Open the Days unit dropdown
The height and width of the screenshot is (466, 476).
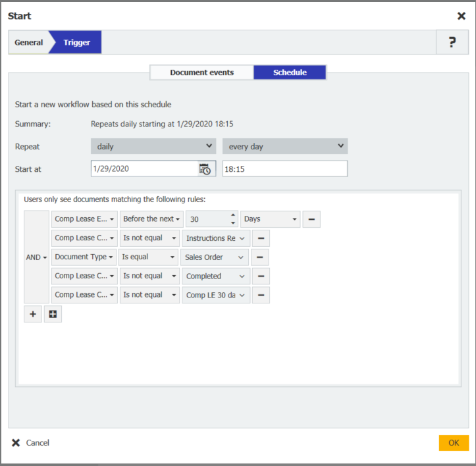[271, 219]
